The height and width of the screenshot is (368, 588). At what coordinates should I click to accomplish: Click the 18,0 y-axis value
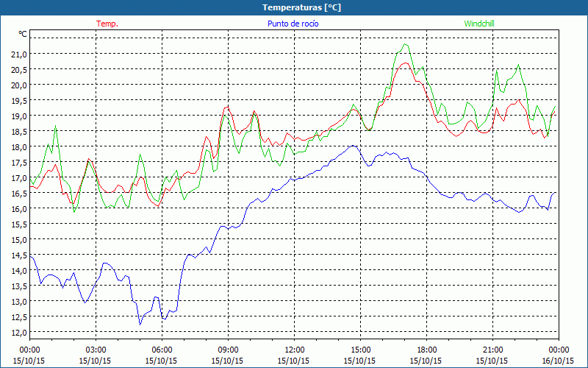point(19,146)
